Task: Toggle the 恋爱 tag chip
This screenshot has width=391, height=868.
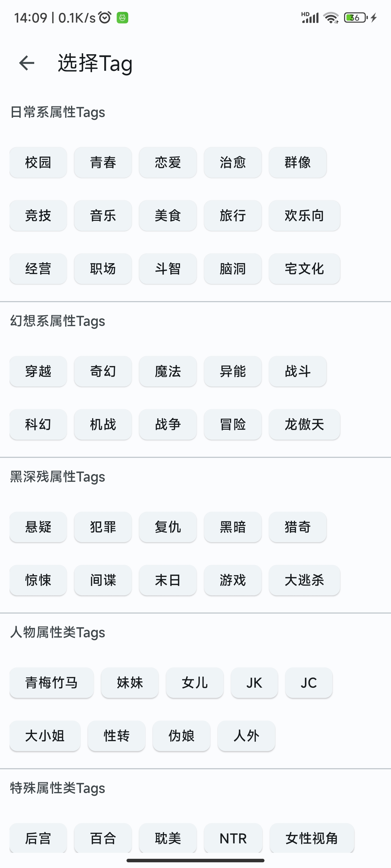Action: pos(168,162)
